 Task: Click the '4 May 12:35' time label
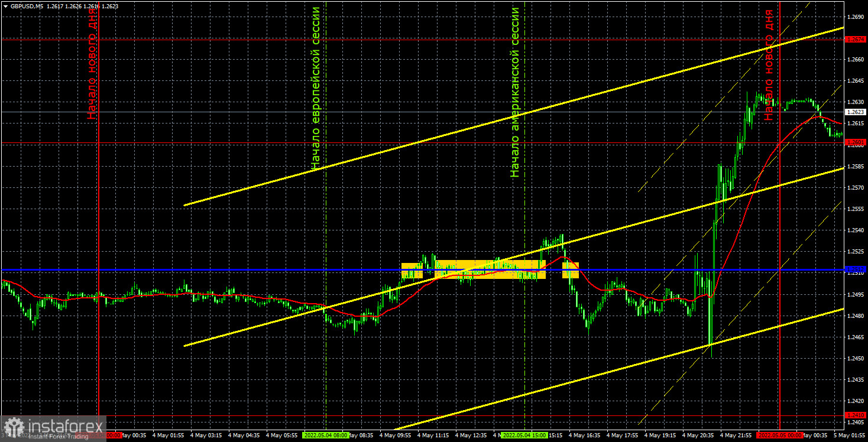(x=472, y=435)
